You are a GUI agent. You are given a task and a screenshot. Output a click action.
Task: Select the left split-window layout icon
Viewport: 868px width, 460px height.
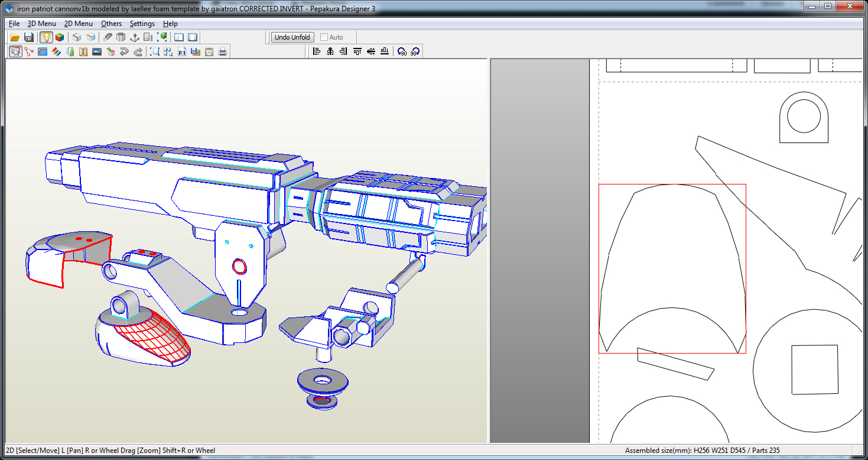tap(179, 37)
